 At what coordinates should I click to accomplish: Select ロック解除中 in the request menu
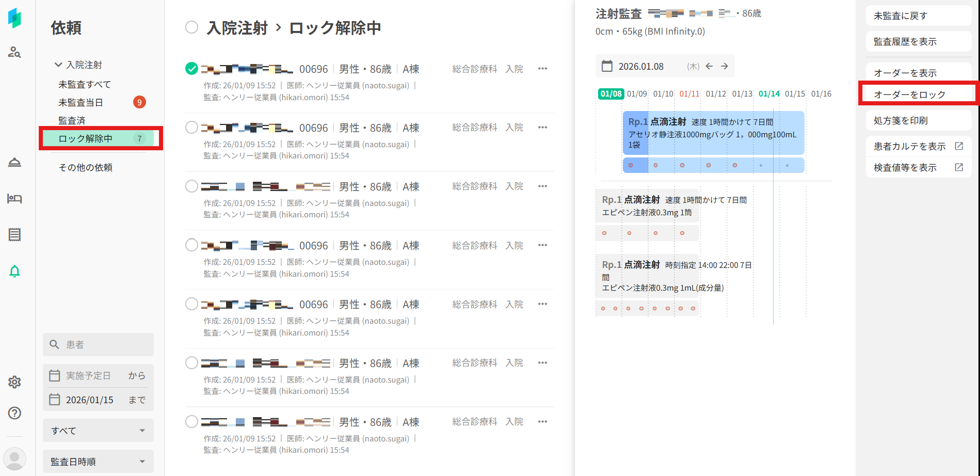pyautogui.click(x=98, y=138)
